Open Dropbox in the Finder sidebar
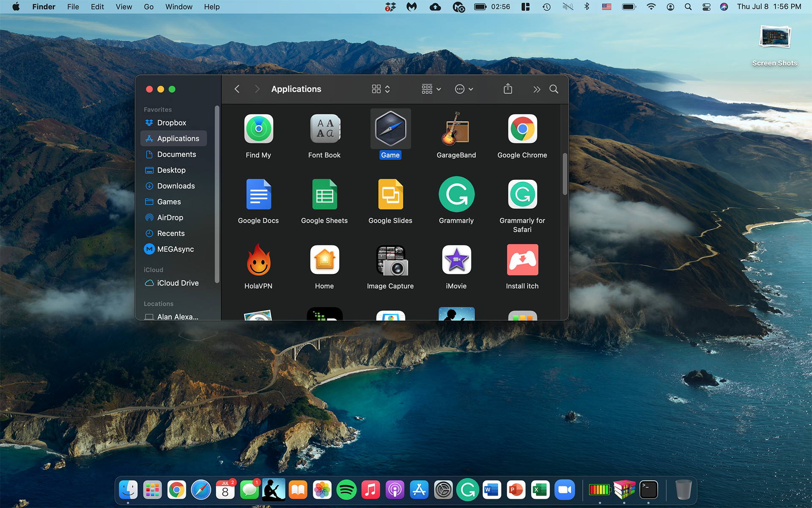The width and height of the screenshot is (812, 508). coord(173,123)
